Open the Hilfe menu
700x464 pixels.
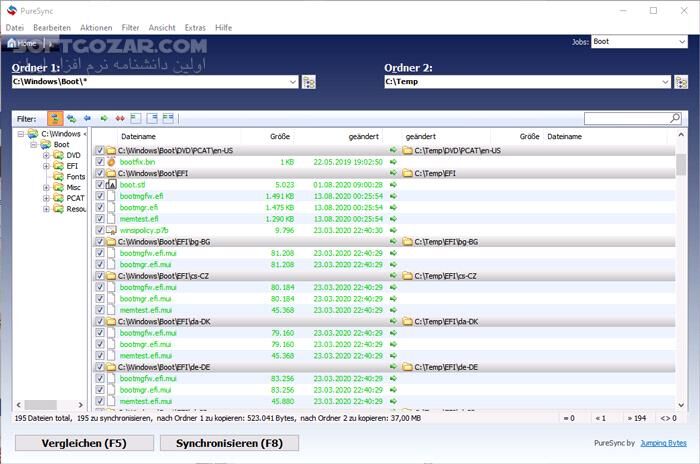pos(223,28)
